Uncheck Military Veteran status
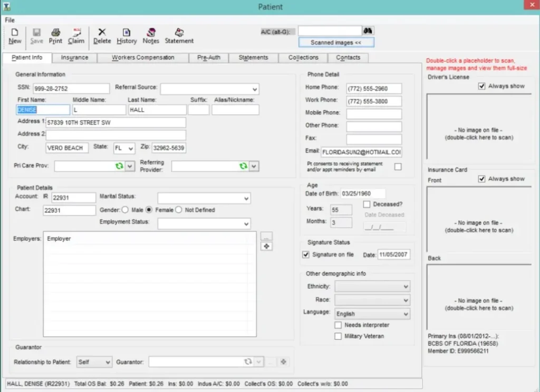The height and width of the screenshot is (392, 540). click(338, 336)
